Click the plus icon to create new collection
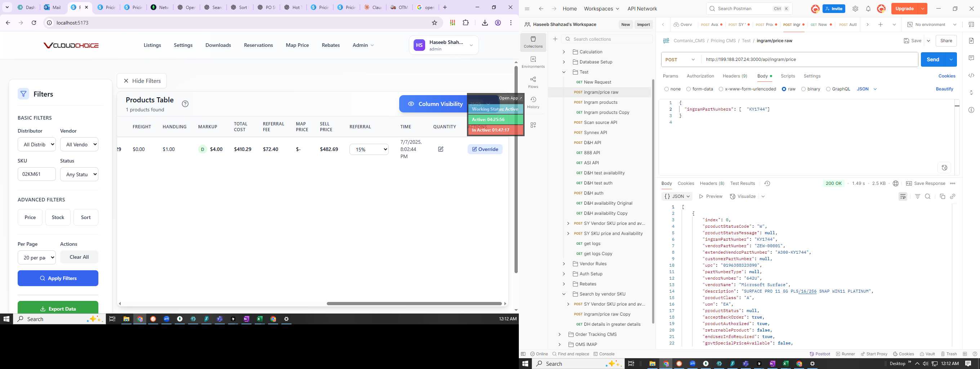The image size is (980, 369). click(x=555, y=39)
